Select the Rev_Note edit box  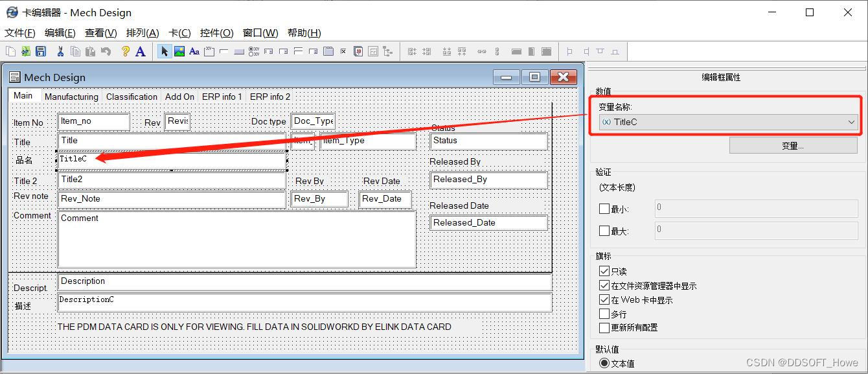pyautogui.click(x=172, y=200)
